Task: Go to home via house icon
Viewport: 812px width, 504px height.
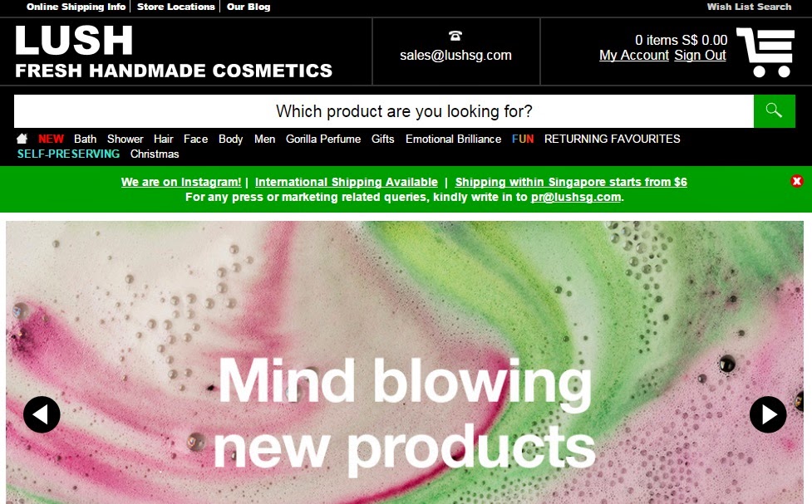Action: click(22, 139)
